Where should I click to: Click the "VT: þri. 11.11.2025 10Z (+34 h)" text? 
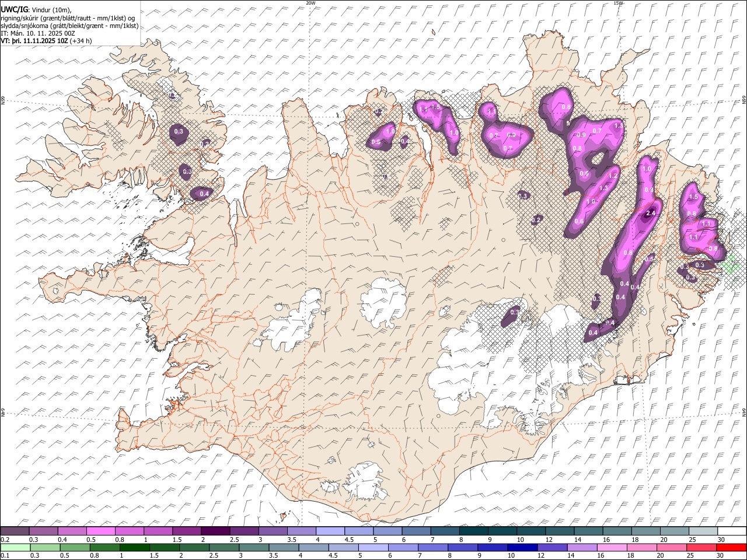click(46, 41)
